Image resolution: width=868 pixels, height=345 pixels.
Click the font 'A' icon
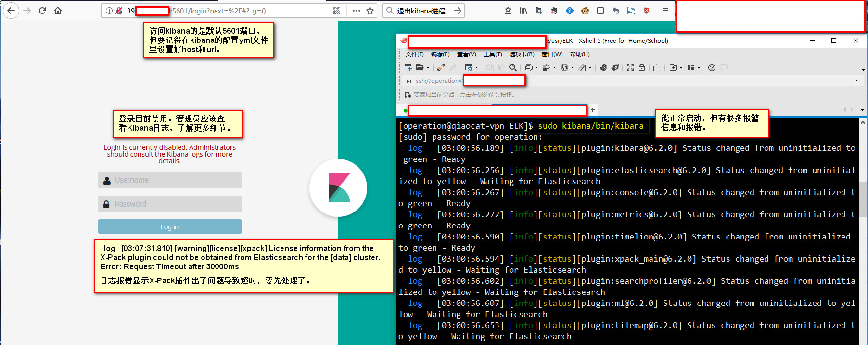[582, 68]
